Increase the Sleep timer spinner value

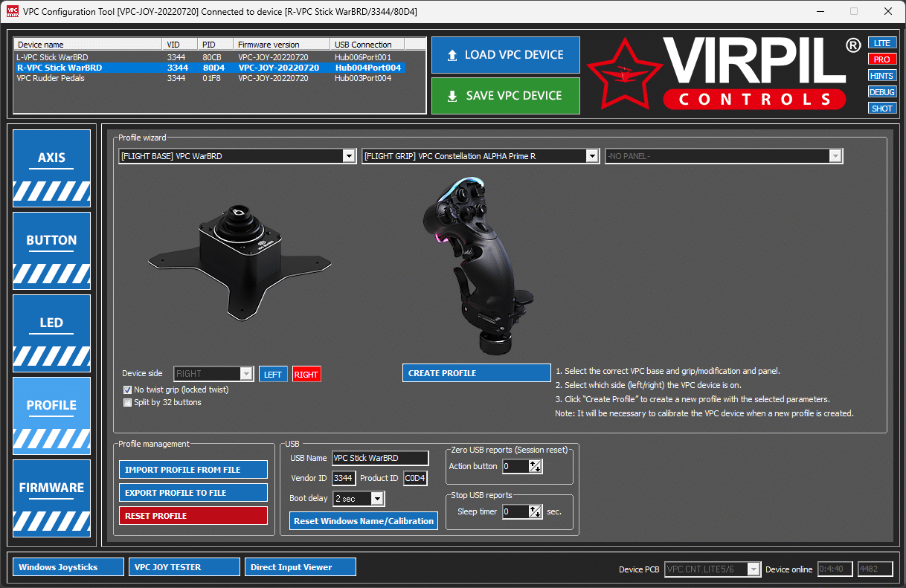point(536,508)
